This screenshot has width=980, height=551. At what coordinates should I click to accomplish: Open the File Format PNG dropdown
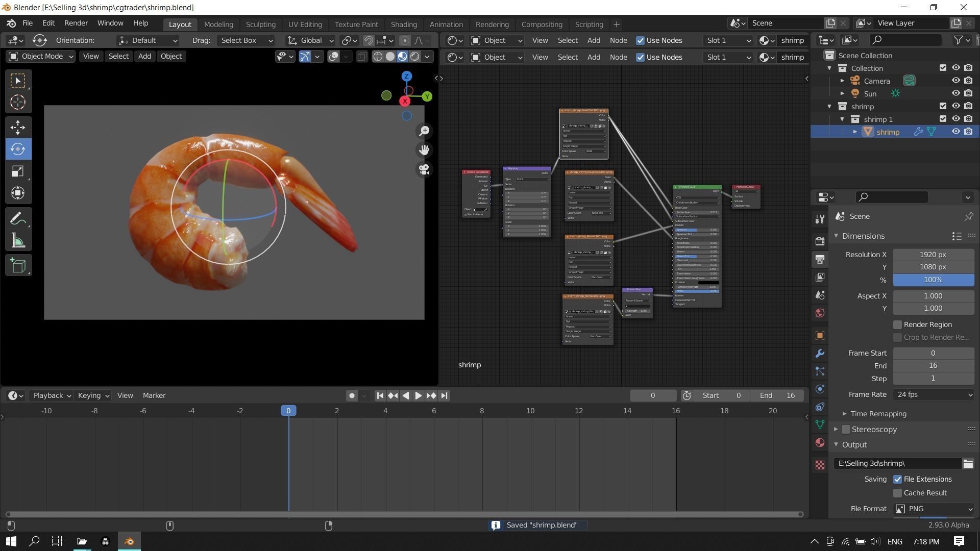pos(933,509)
